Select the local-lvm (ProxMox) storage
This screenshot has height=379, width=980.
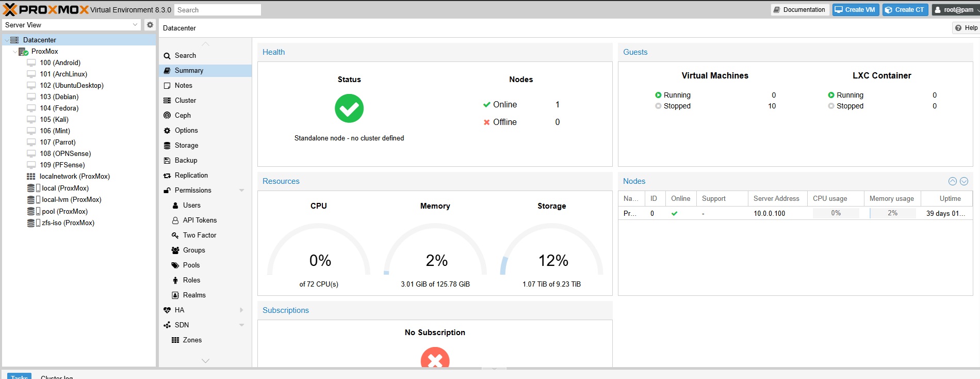tap(71, 199)
